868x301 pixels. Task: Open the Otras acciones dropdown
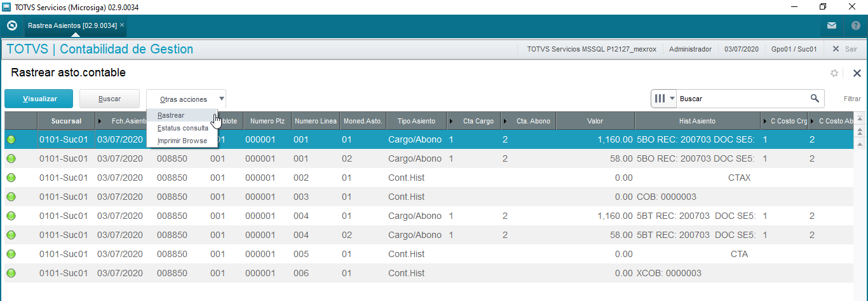186,99
